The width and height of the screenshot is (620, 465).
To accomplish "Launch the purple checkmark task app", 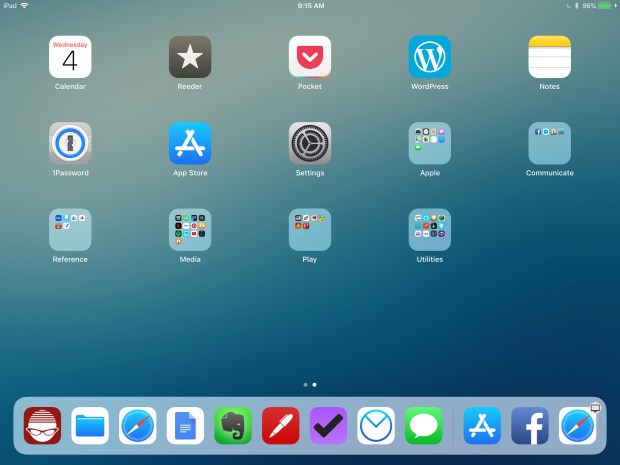I will [328, 426].
